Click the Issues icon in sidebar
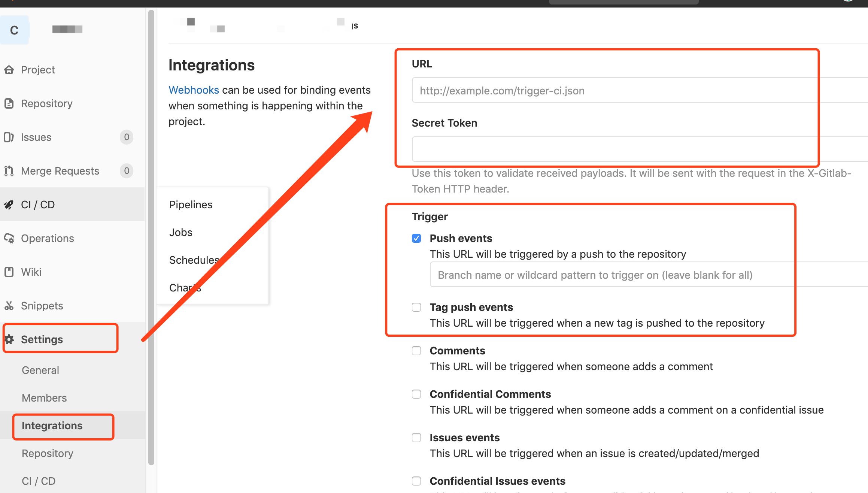Image resolution: width=868 pixels, height=493 pixels. (9, 137)
